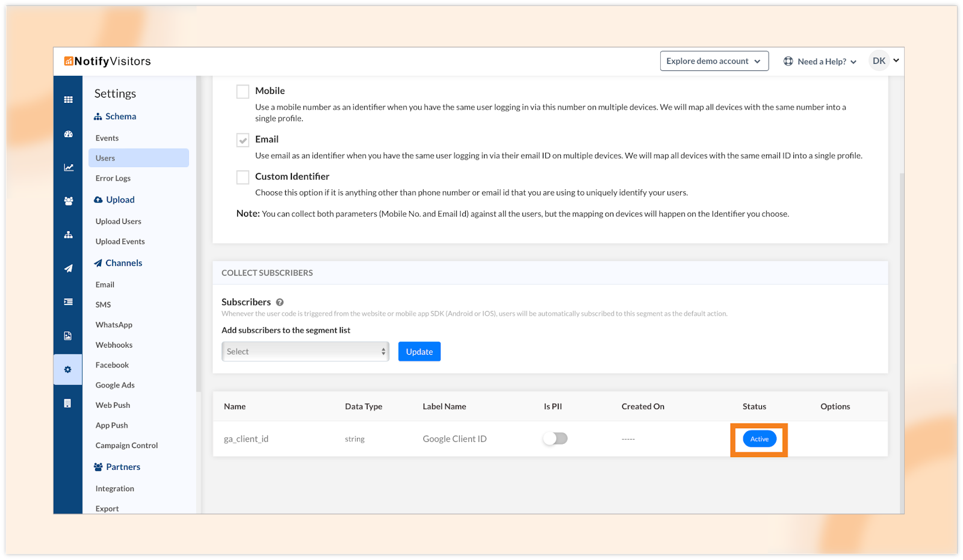Click the Label Name column header
The height and width of the screenshot is (560, 963).
[x=444, y=407]
